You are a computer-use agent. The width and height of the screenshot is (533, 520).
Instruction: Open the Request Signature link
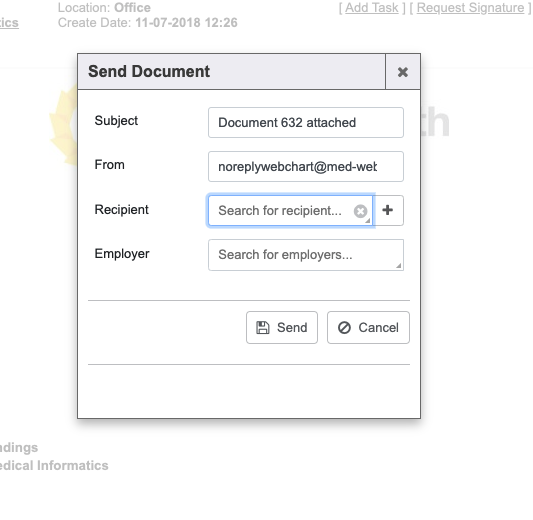[470, 8]
